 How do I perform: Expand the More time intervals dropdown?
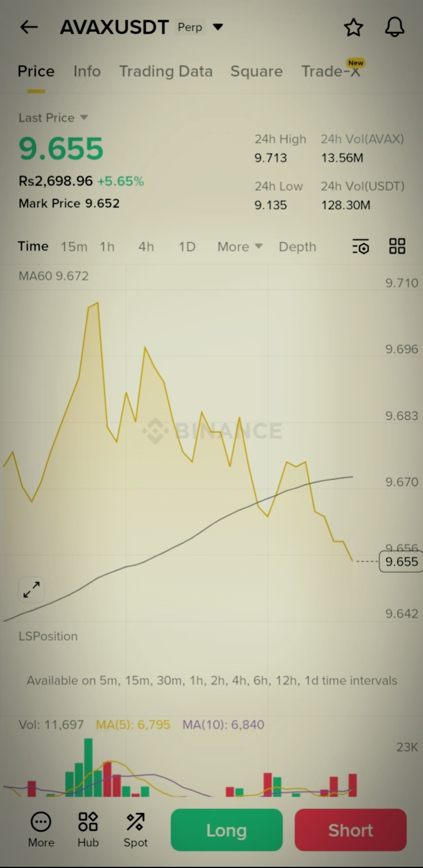click(239, 247)
